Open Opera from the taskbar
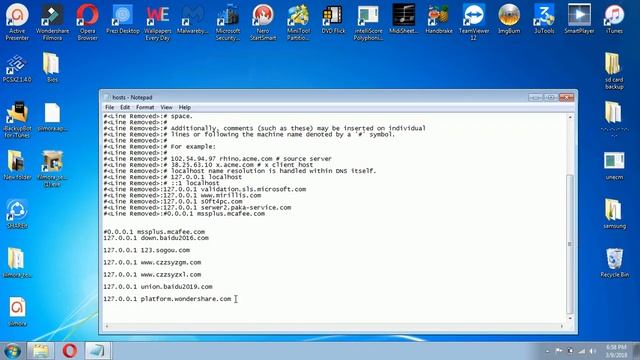This screenshot has width=640, height=360. [69, 351]
